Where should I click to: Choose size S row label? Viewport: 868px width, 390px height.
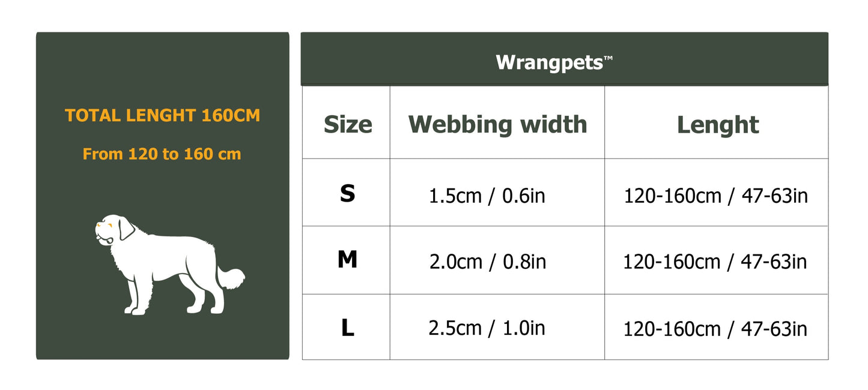point(347,193)
